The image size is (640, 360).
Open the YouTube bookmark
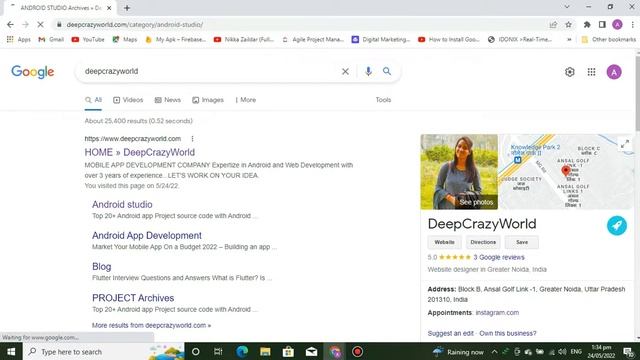(88, 40)
